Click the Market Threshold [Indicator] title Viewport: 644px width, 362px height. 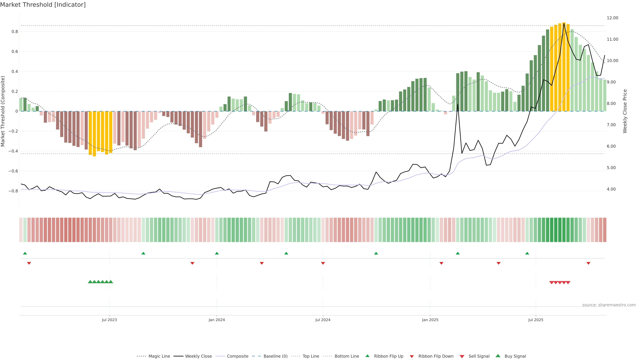[43, 5]
